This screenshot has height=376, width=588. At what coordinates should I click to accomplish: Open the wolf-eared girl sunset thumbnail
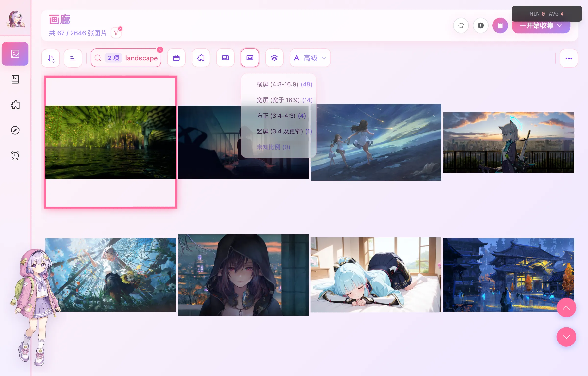click(x=509, y=142)
